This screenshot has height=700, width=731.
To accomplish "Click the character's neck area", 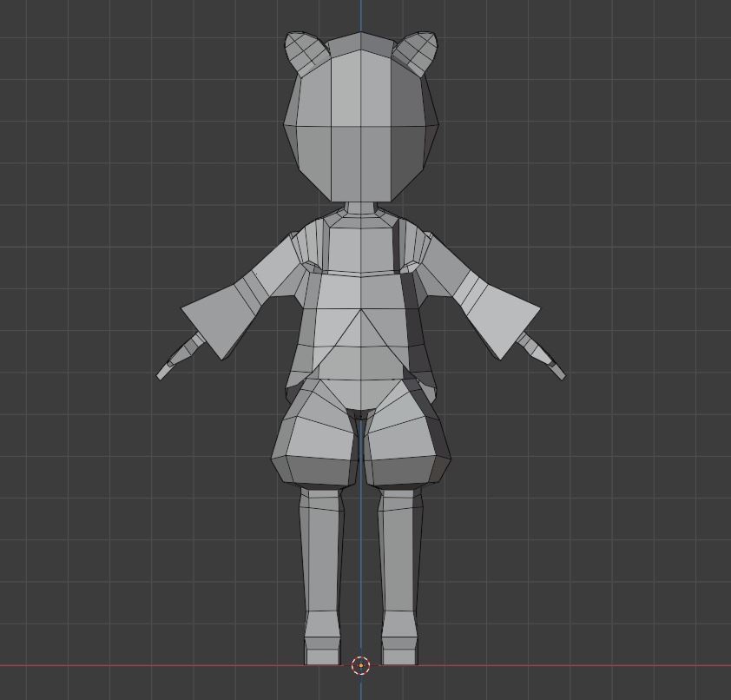I will [359, 208].
